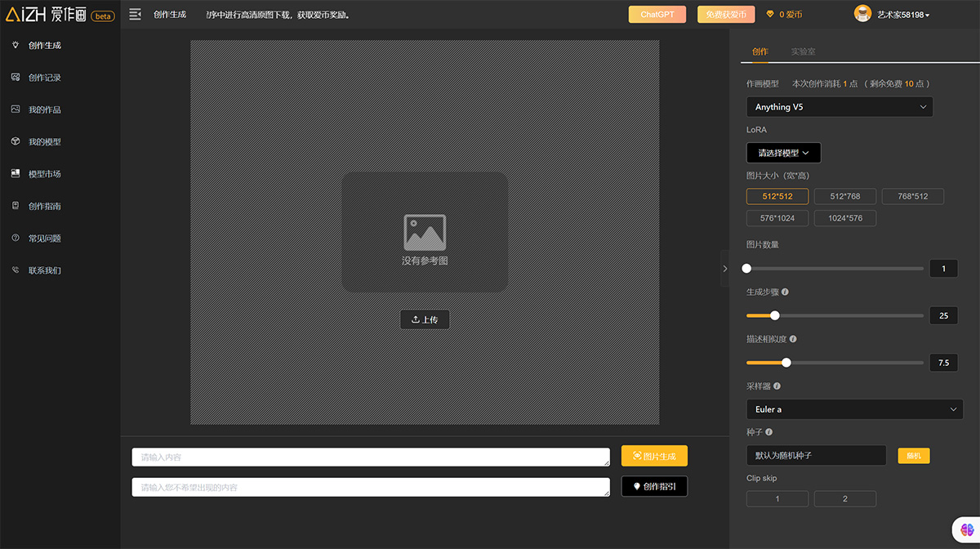
Task: Click the 模型市场 sidebar icon
Action: (x=15, y=174)
